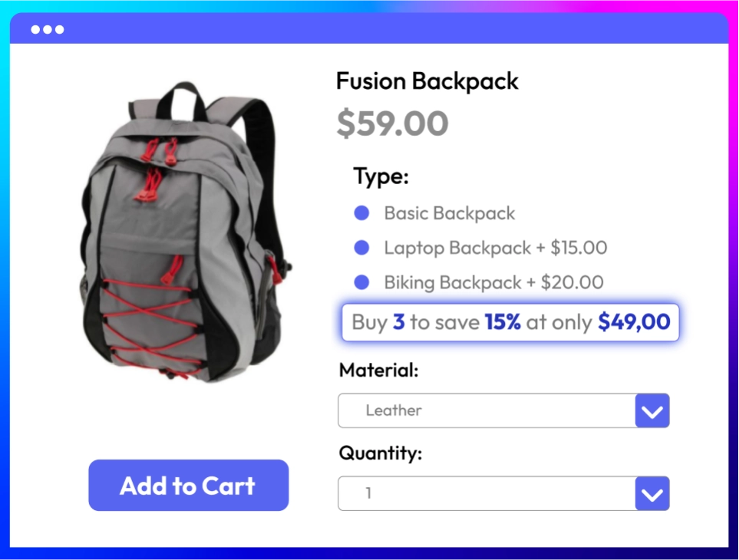Screen dimensions: 739x560
Task: Click the Fusion Backpack title
Action: 427,81
